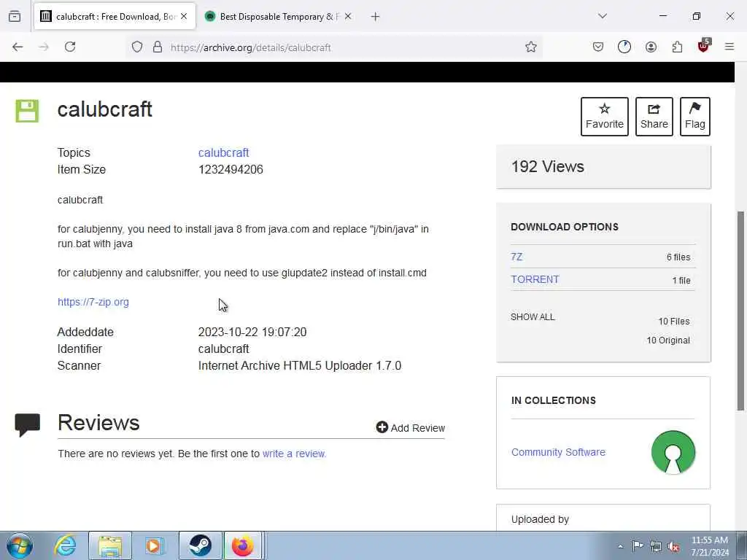Share this archive item
The height and width of the screenshot is (560, 747).
pyautogui.click(x=654, y=117)
